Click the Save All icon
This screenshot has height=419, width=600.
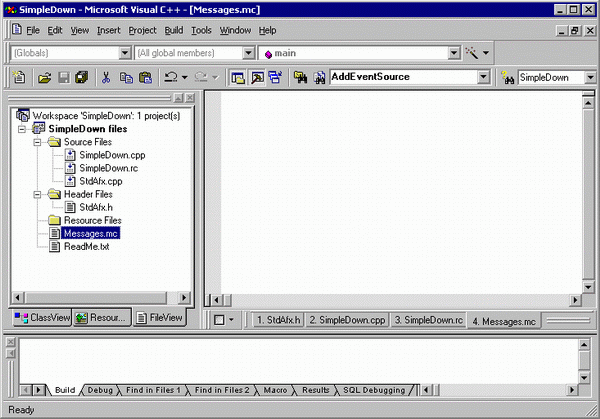(82, 78)
